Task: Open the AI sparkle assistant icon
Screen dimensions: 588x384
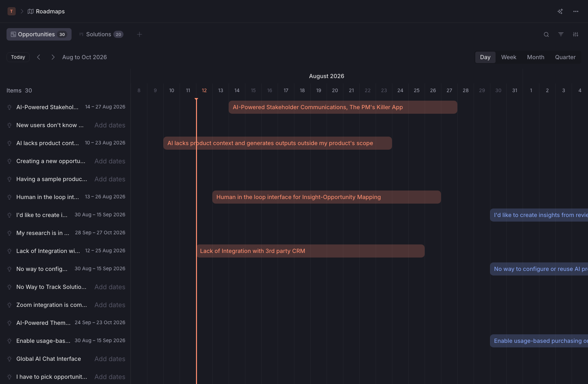Action: point(560,11)
